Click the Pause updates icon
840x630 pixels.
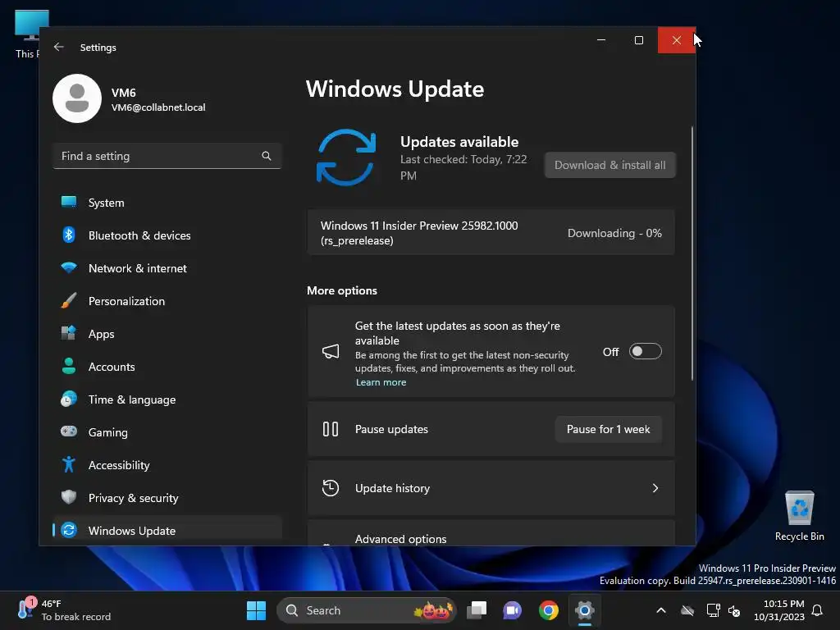331,429
